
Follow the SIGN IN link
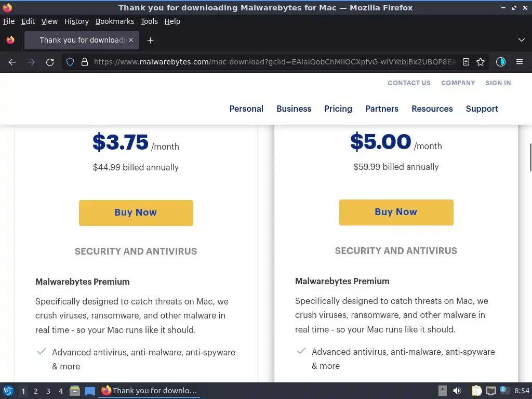(498, 83)
